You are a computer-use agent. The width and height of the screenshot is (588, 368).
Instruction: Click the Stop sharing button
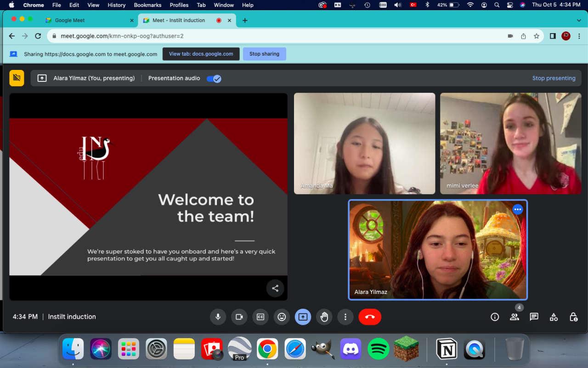(264, 54)
